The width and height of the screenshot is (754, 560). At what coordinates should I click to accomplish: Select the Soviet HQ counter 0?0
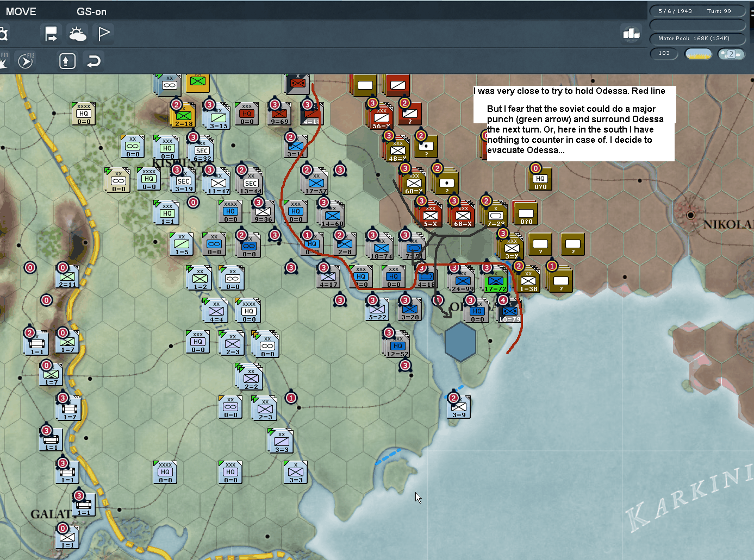coord(540,179)
